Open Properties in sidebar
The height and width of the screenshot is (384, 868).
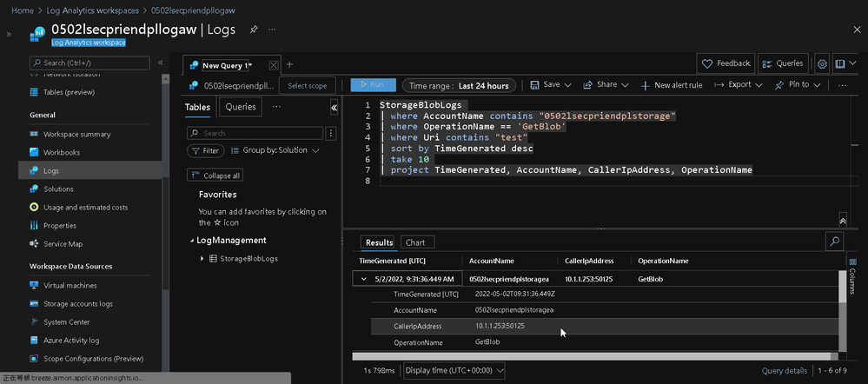(60, 226)
